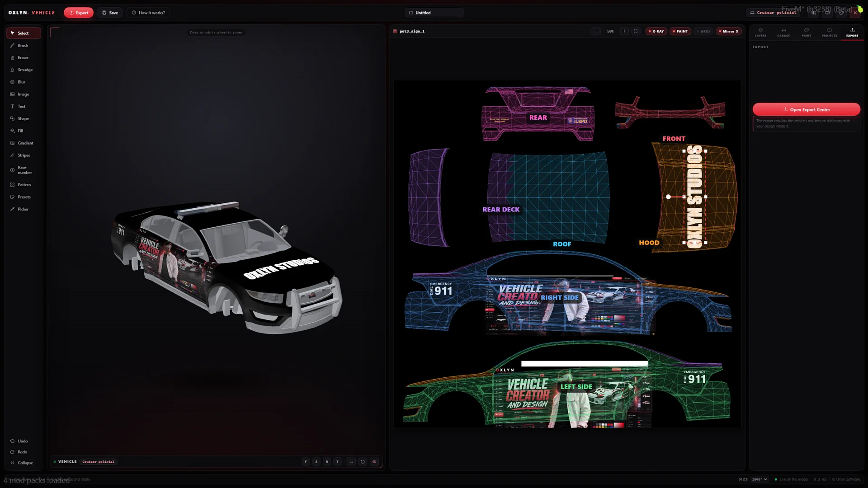Open the Gradient tool
The width and height of the screenshot is (868, 488).
(24, 143)
